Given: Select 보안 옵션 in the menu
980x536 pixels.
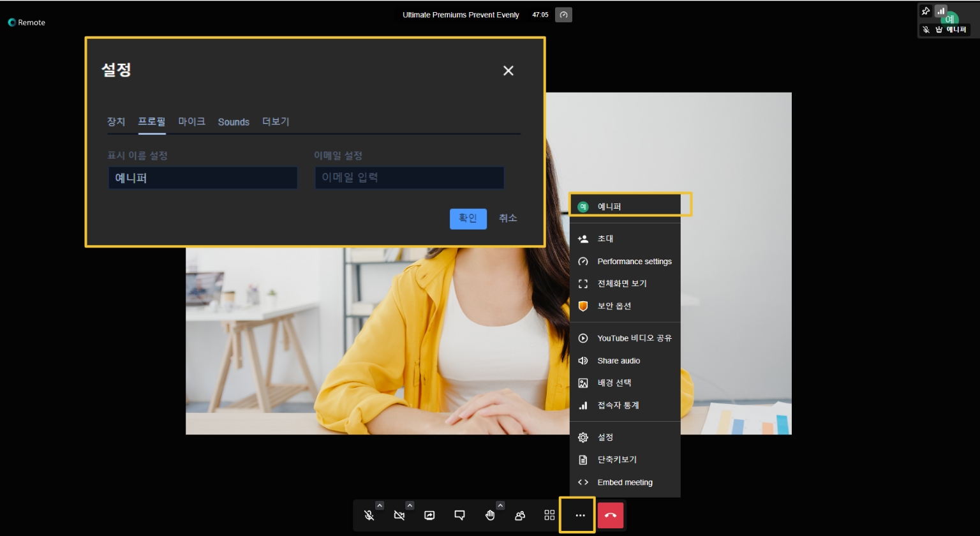Looking at the screenshot, I should tap(614, 306).
